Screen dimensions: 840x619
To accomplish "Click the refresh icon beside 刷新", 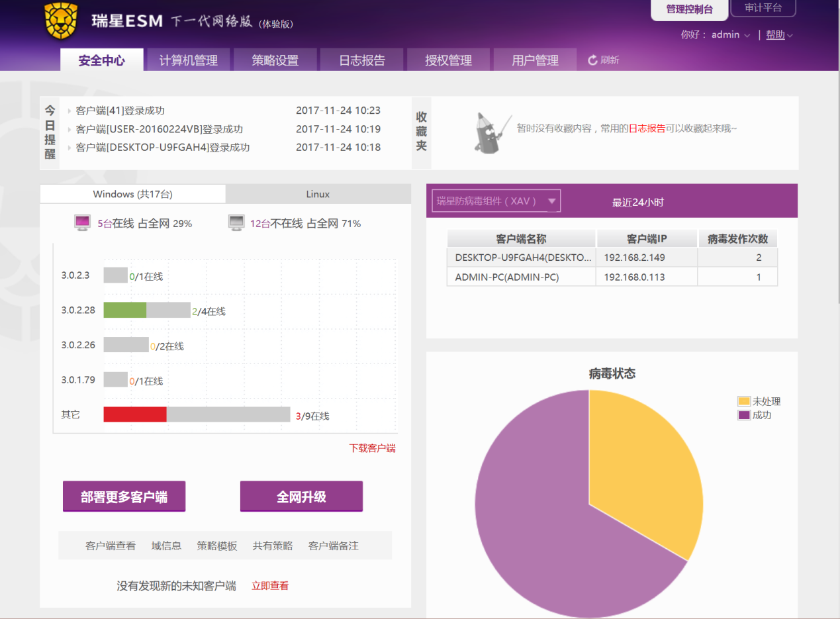I will click(592, 60).
